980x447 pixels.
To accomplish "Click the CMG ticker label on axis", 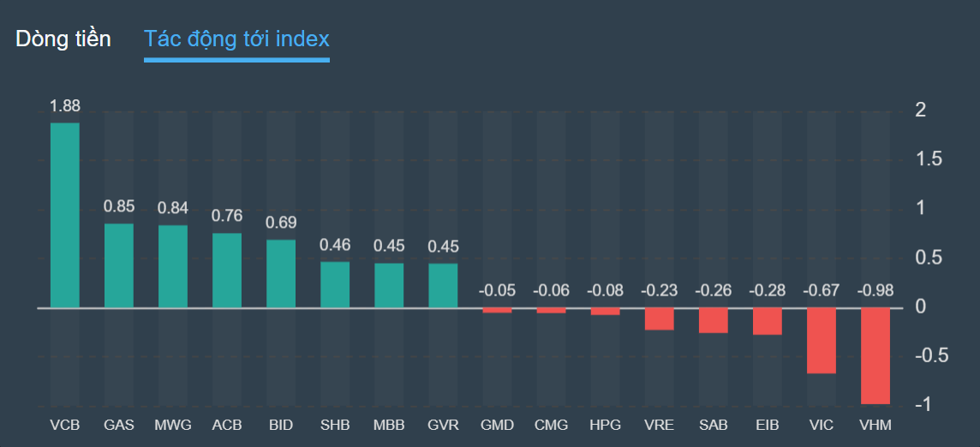I will pyautogui.click(x=551, y=425).
